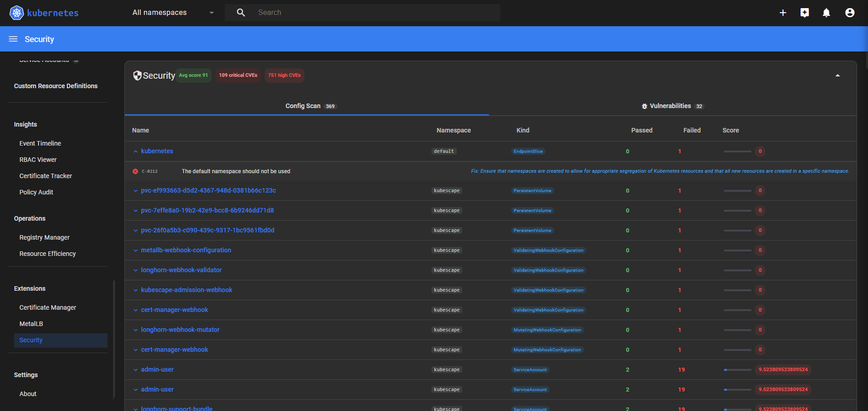
Task: Click the 109 critical CVEs badge
Action: coord(238,75)
